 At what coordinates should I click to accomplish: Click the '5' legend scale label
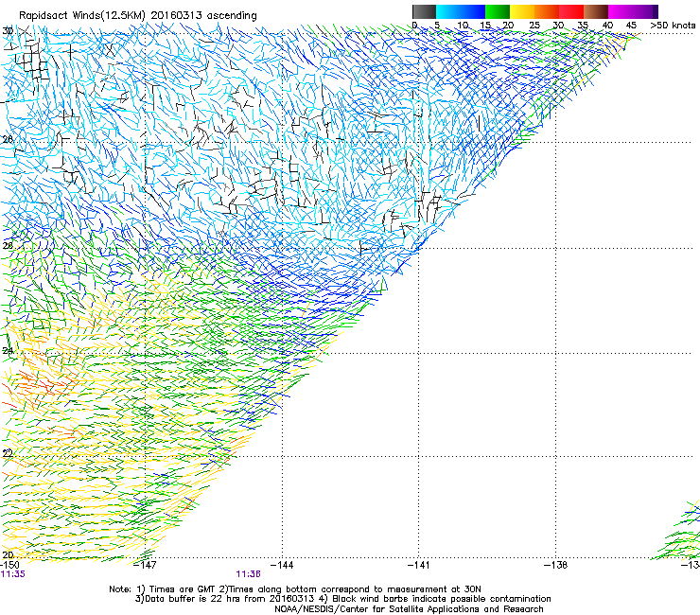click(437, 26)
